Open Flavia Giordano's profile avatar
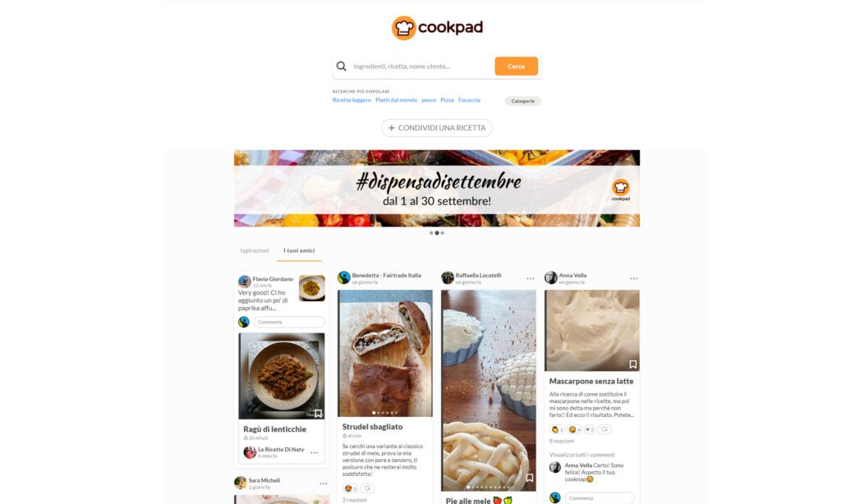The height and width of the screenshot is (504, 841). click(x=245, y=282)
